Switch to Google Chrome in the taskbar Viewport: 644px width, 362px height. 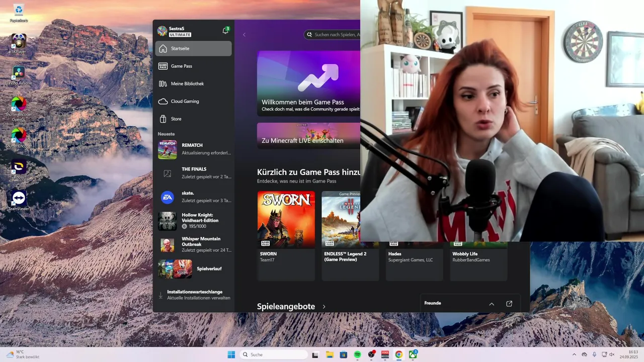(398, 354)
